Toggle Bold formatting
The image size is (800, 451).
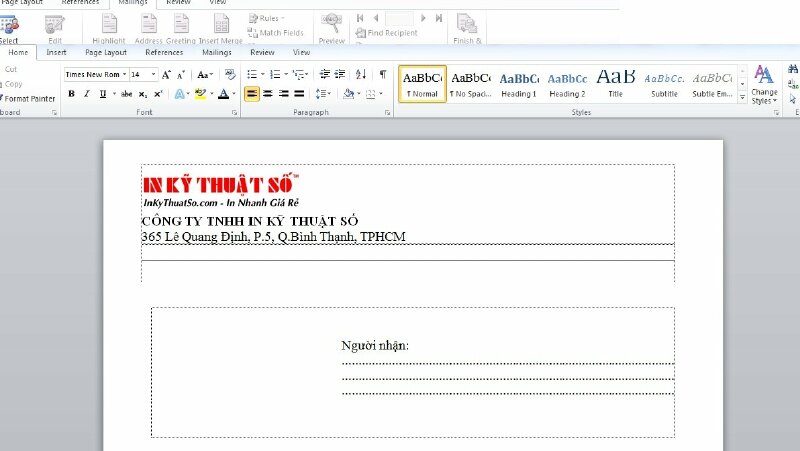coord(71,94)
